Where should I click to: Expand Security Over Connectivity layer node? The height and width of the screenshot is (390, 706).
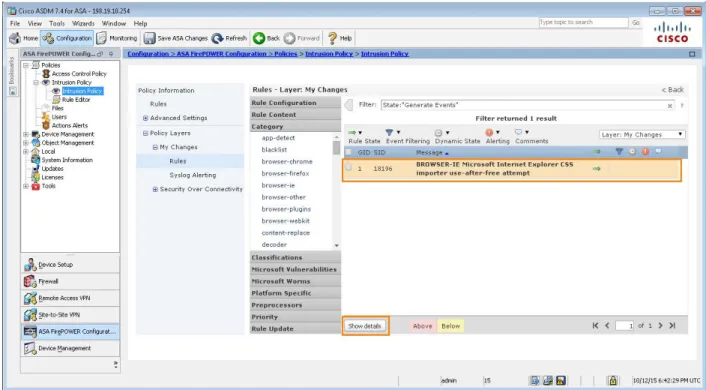click(x=155, y=189)
